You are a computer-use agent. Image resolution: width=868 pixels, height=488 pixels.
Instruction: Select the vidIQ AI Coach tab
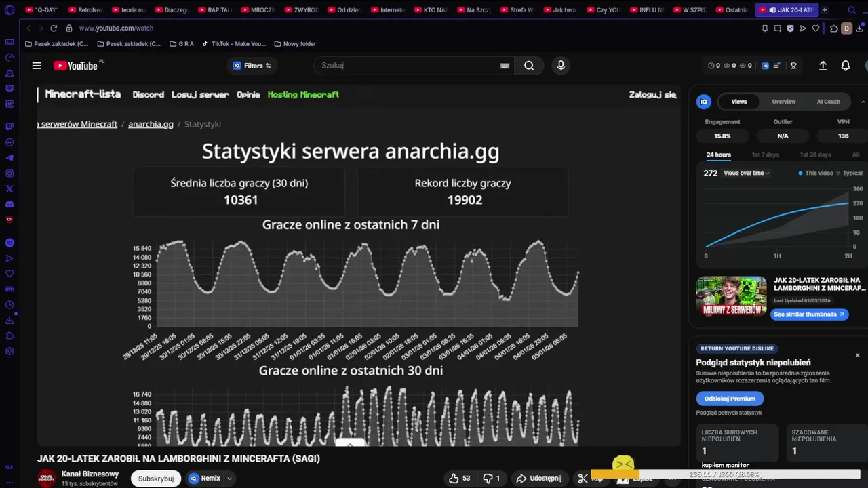pyautogui.click(x=829, y=102)
